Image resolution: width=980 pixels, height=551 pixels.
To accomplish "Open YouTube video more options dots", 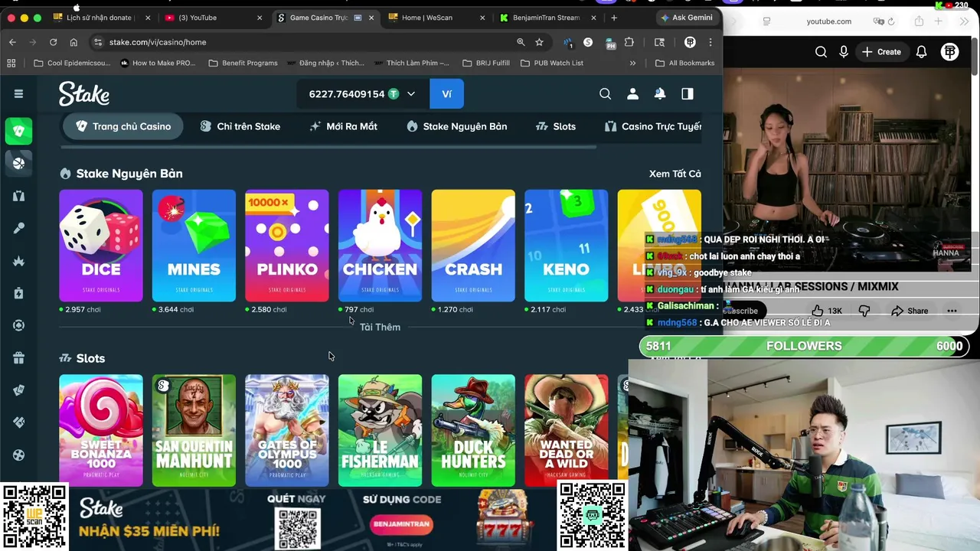I will tap(952, 311).
